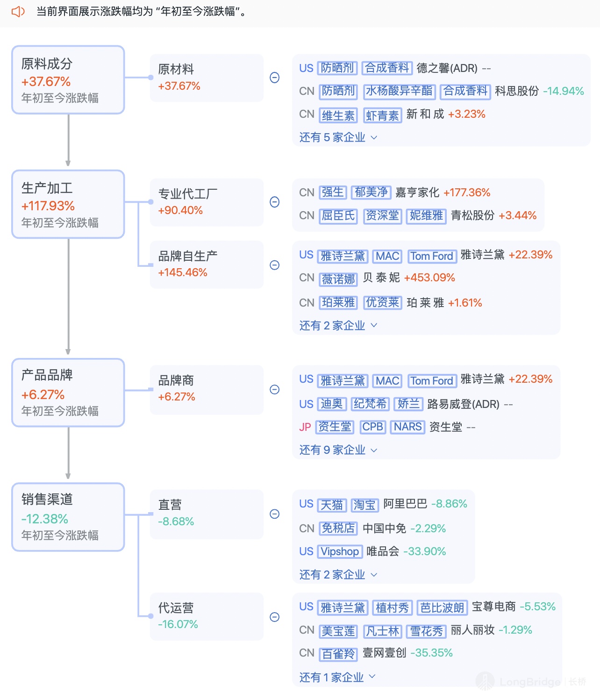Viewport: 600px width, 700px height.
Task: Select the 生产加工 stage box
Action: point(68,204)
